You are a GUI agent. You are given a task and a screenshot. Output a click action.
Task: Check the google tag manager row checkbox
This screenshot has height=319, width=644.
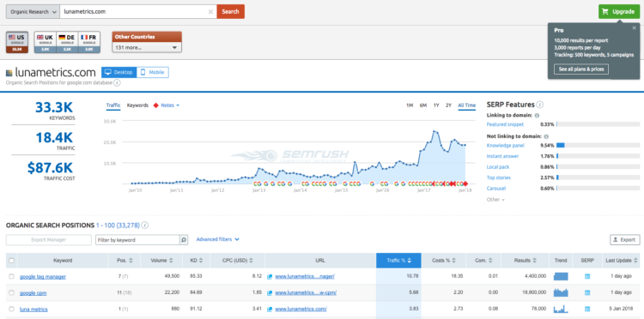tap(11, 277)
